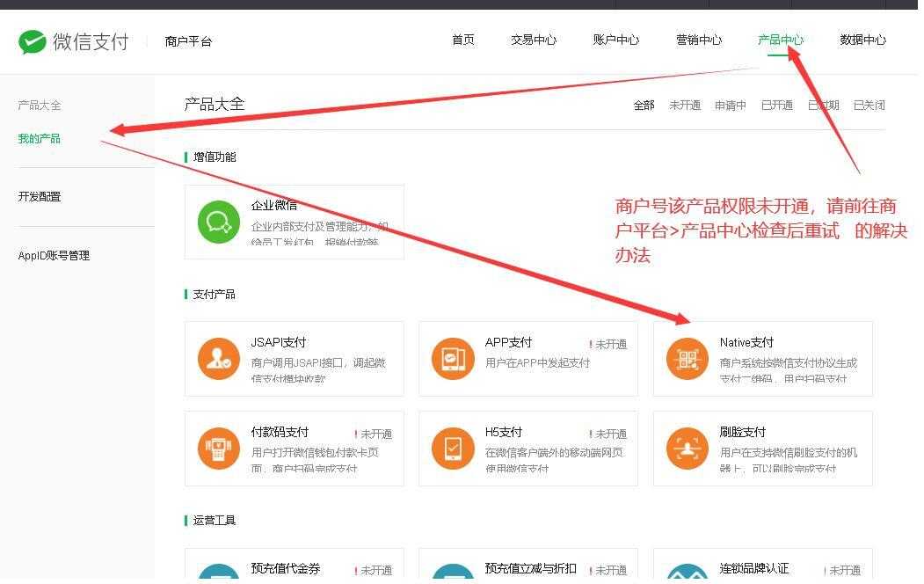Switch to 营销中心 in top navigation
924x584 pixels.
click(x=699, y=40)
